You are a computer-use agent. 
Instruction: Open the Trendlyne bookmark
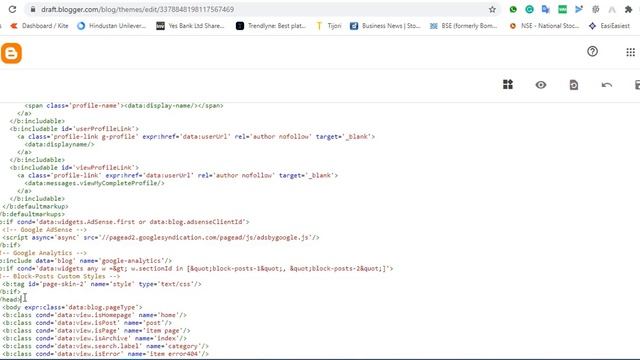coord(271,26)
